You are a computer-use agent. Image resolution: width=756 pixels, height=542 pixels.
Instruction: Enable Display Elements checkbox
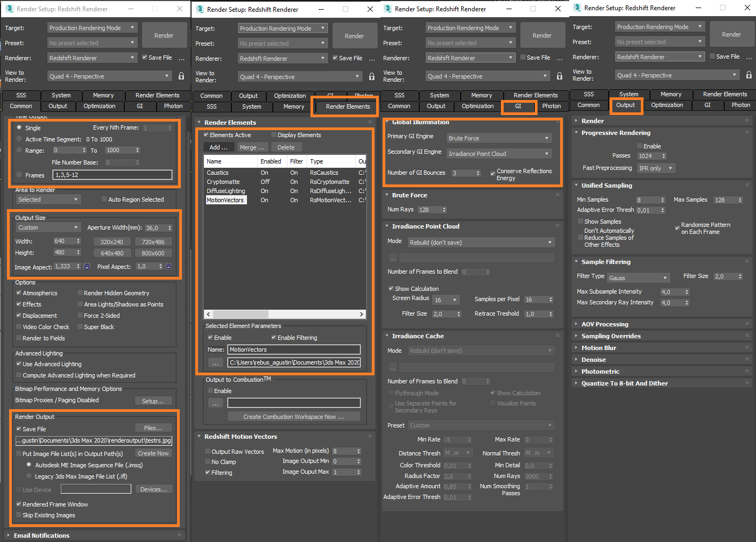274,135
